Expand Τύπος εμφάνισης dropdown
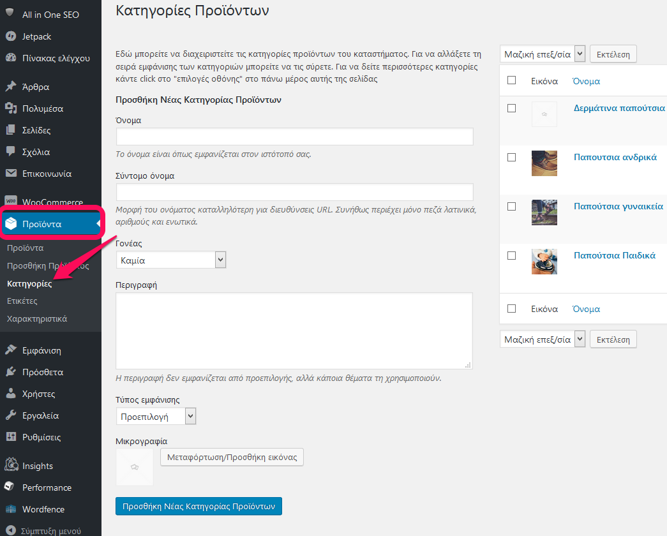The width and height of the screenshot is (667, 536). [x=156, y=416]
